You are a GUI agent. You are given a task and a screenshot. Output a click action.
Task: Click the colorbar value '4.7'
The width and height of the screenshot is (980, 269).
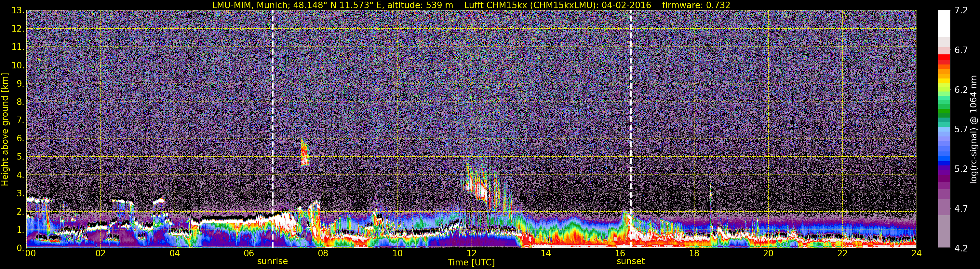pyautogui.click(x=961, y=208)
